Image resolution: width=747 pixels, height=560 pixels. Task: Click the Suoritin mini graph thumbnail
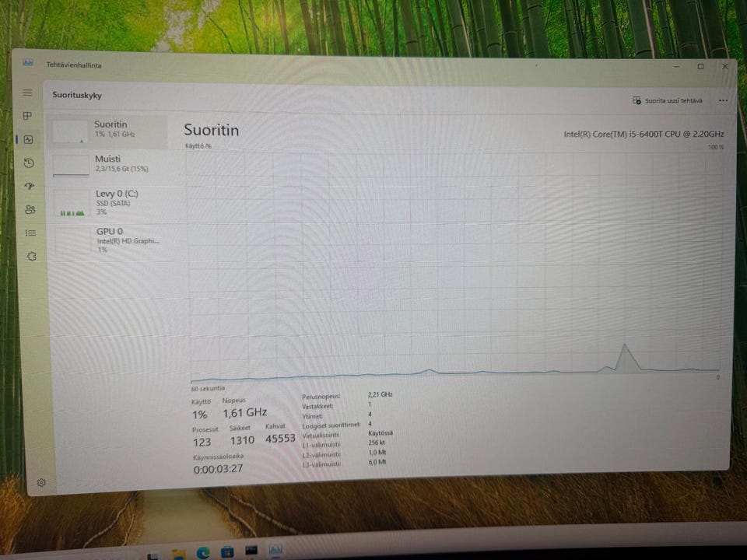tap(70, 131)
